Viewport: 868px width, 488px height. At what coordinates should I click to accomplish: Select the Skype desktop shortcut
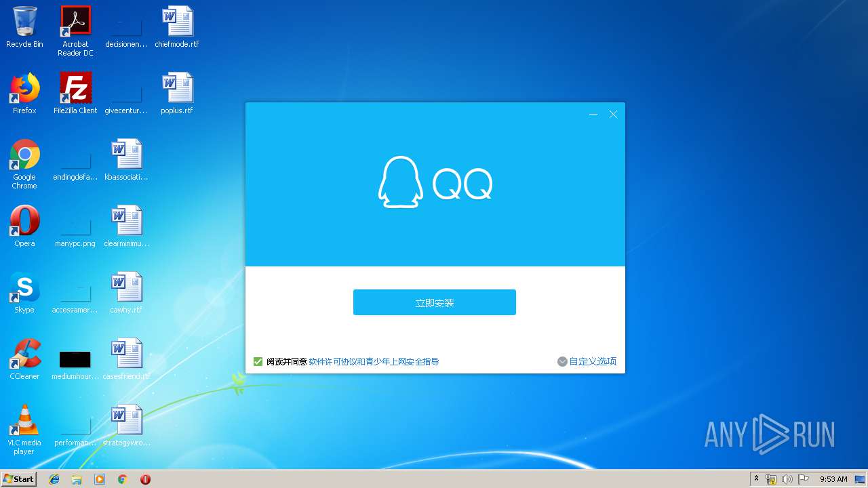24,293
